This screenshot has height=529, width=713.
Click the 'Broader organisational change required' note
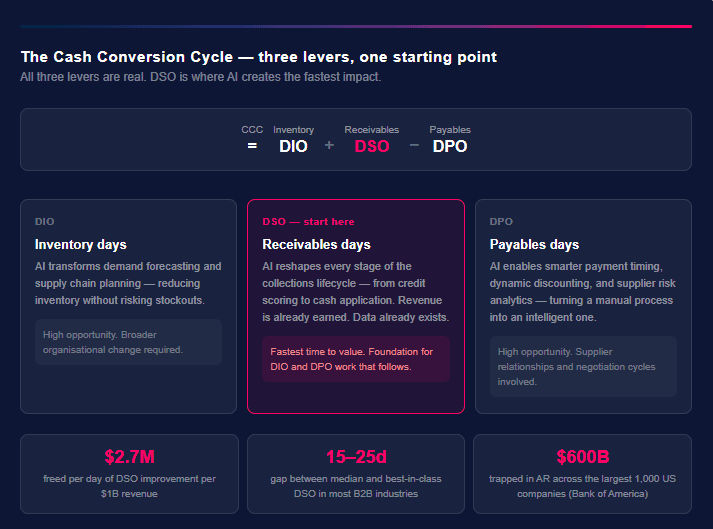click(128, 342)
